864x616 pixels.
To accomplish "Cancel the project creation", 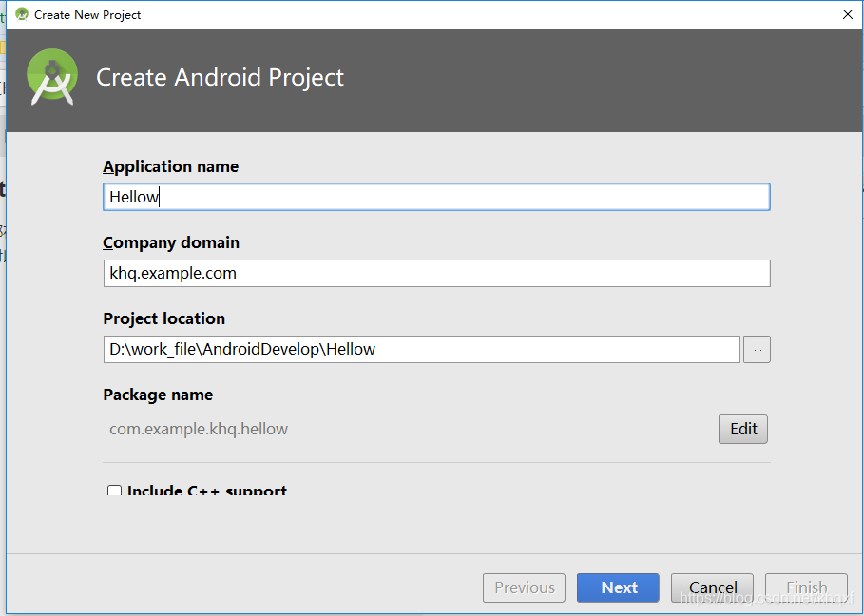I will 712,587.
